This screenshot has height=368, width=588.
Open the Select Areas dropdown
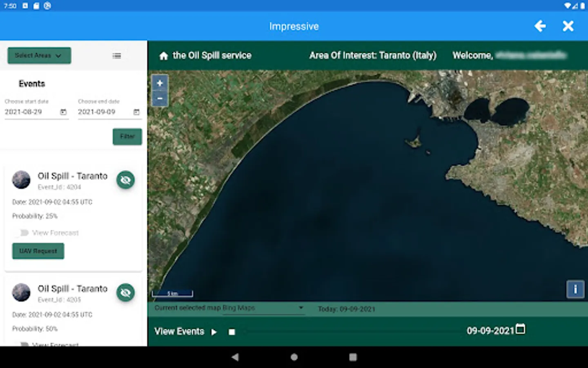tap(39, 56)
